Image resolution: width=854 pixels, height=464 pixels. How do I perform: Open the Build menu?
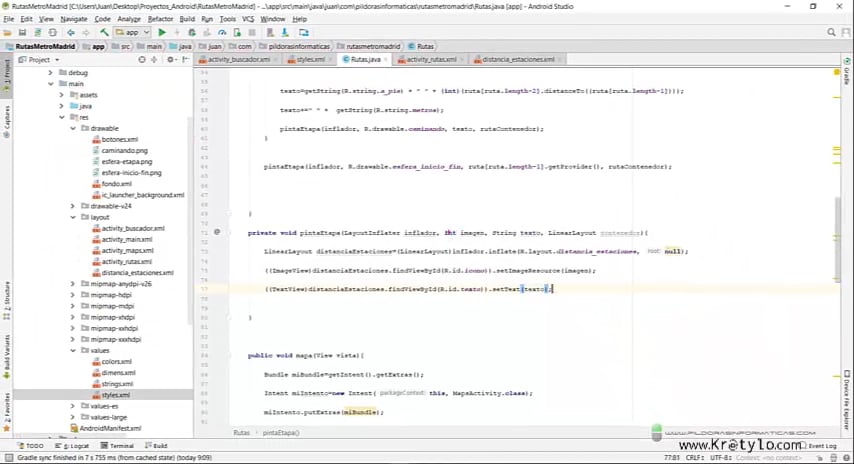click(187, 19)
